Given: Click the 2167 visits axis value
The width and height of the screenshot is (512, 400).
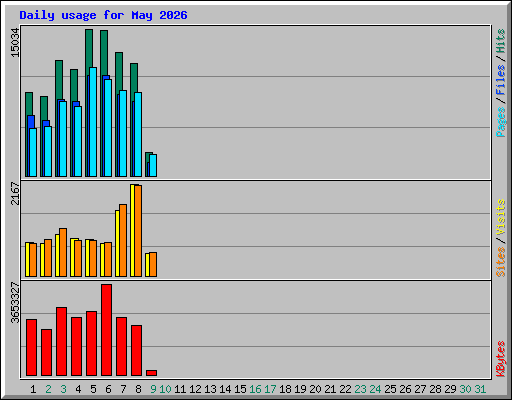Looking at the screenshot, I should (x=15, y=193).
